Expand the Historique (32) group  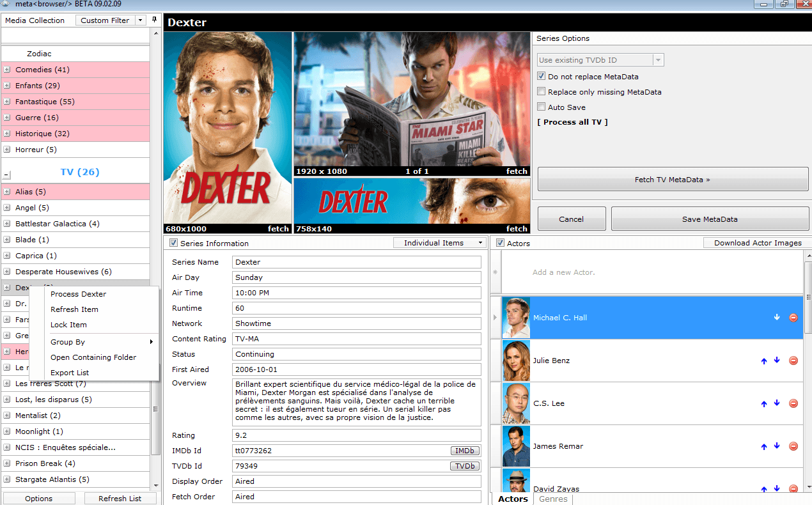[x=7, y=134]
